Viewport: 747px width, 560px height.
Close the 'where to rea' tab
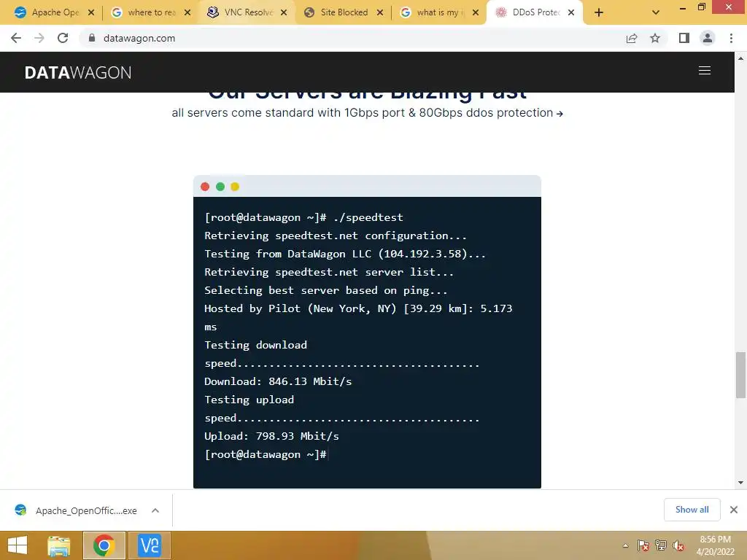tap(187, 12)
